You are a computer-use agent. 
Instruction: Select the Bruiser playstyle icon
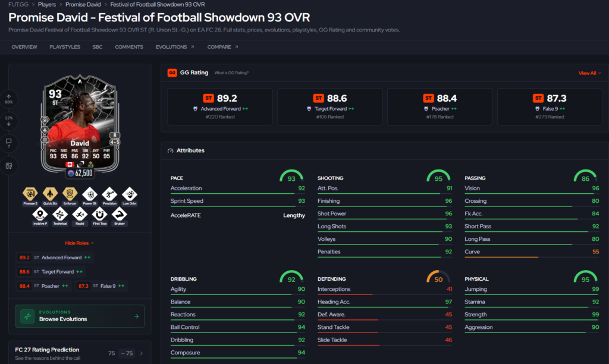click(x=119, y=216)
